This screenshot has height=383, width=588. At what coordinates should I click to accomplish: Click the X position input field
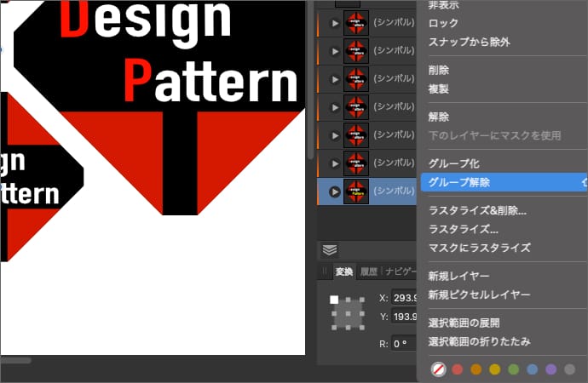pyautogui.click(x=405, y=298)
